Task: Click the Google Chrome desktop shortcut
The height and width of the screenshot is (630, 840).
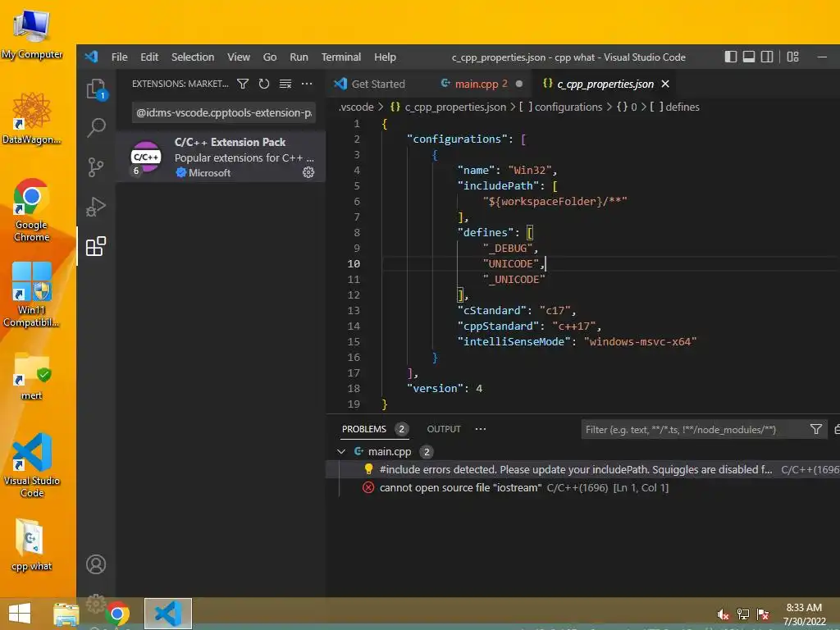Action: (x=32, y=210)
